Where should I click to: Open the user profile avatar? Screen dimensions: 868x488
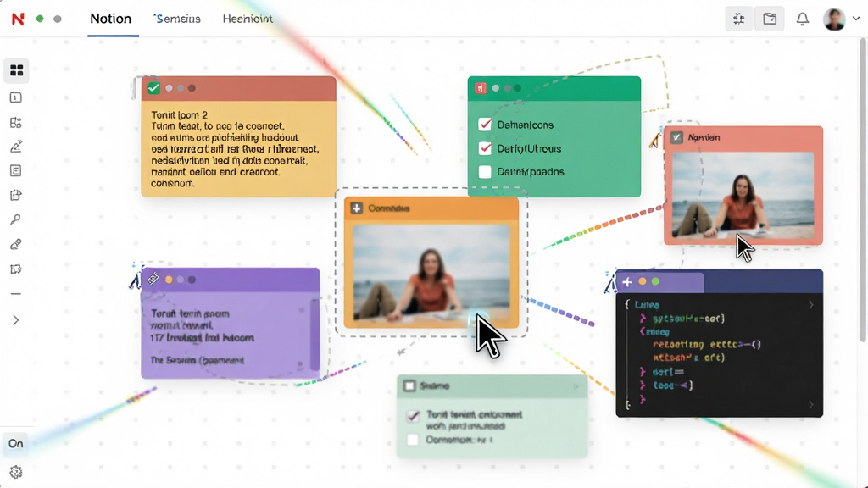pos(834,19)
